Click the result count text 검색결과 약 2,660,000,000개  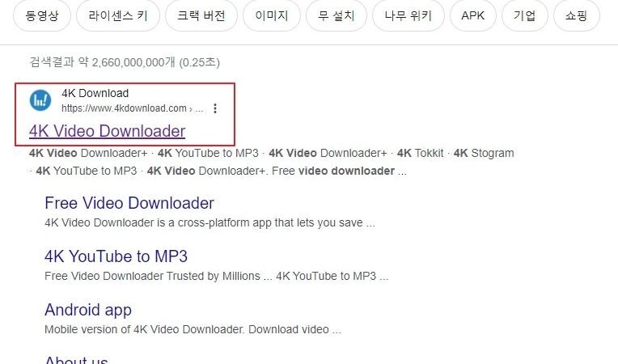click(x=102, y=62)
